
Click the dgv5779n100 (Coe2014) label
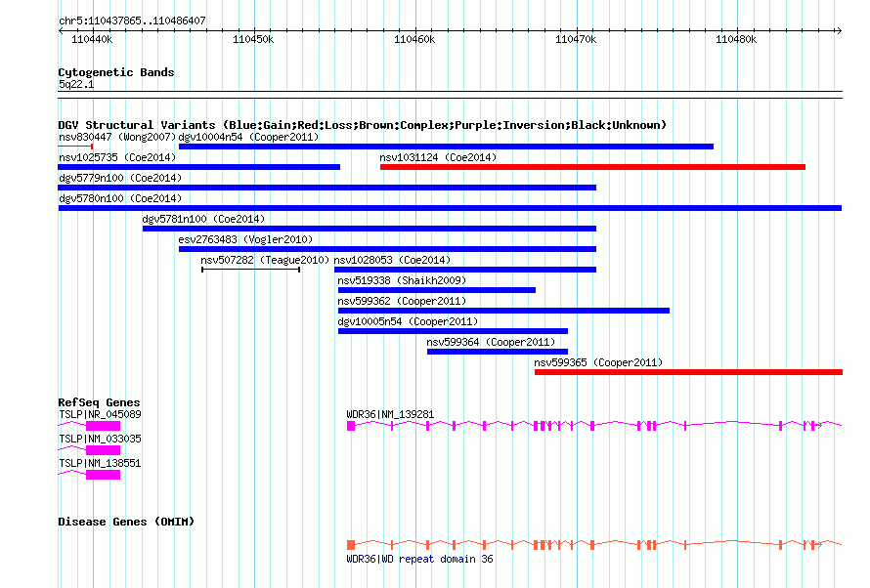pyautogui.click(x=120, y=178)
